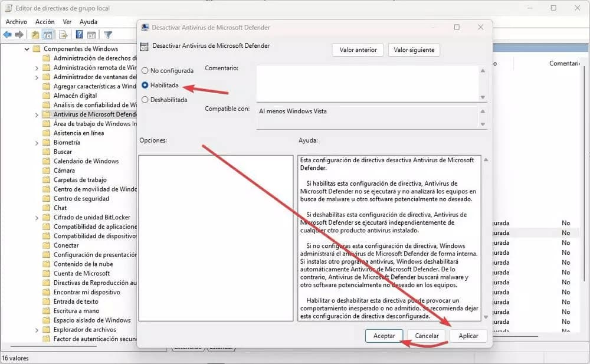Image resolution: width=590 pixels, height=364 pixels.
Task: Click the Ayuda pane scroll-up arrow
Action: coord(486,160)
